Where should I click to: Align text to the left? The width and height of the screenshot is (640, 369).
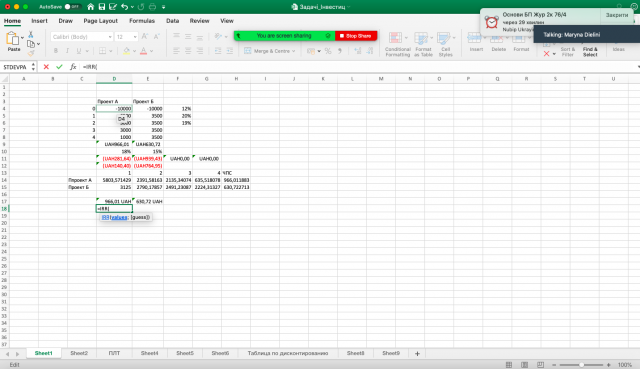click(176, 51)
